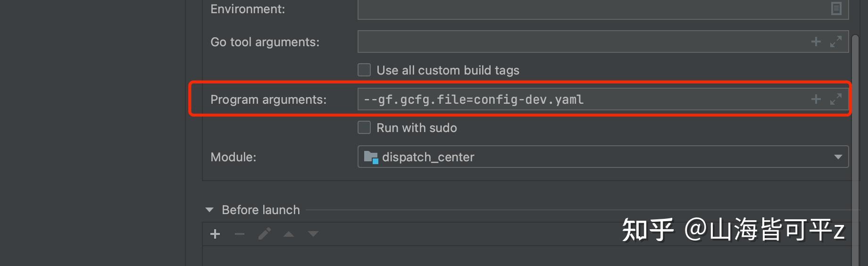Focus the Go tool arguments input

coord(566,42)
